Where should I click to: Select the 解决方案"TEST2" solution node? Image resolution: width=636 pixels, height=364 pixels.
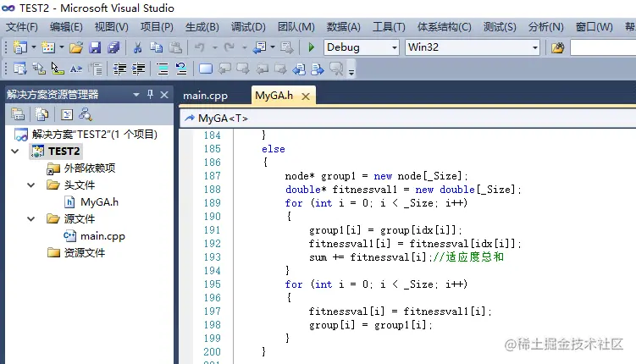[94, 134]
